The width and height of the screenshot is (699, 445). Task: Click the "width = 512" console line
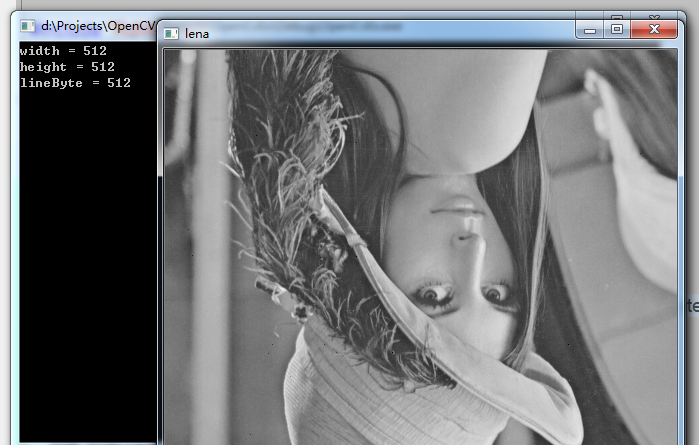click(63, 51)
